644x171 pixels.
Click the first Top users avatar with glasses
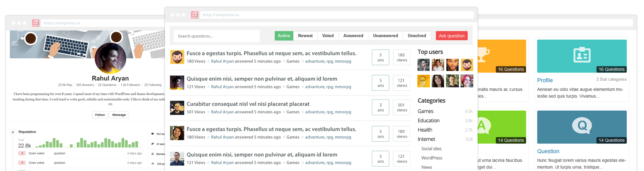(x=424, y=65)
